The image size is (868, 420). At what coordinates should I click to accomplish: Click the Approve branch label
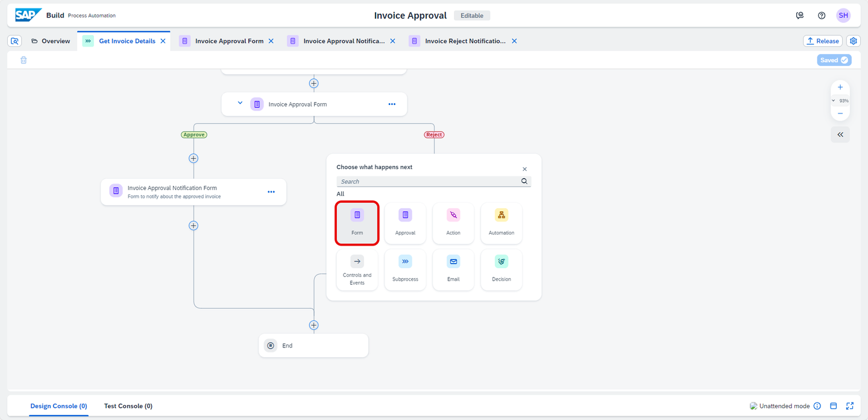click(x=194, y=135)
